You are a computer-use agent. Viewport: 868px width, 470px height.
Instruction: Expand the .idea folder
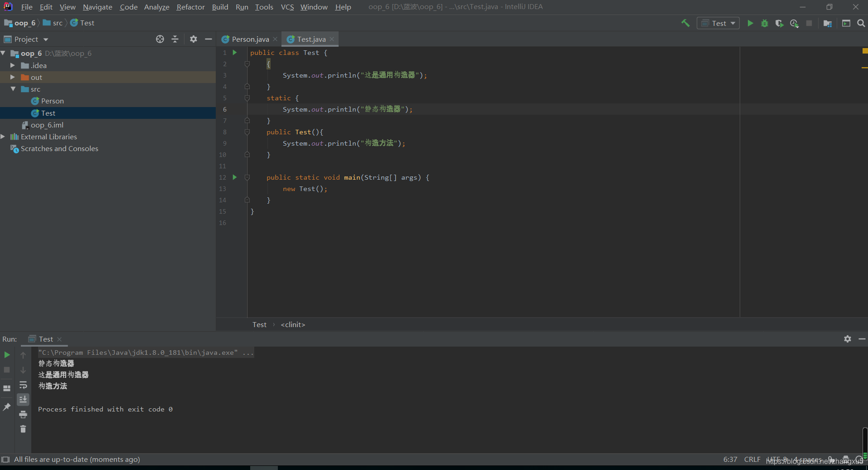pyautogui.click(x=13, y=65)
